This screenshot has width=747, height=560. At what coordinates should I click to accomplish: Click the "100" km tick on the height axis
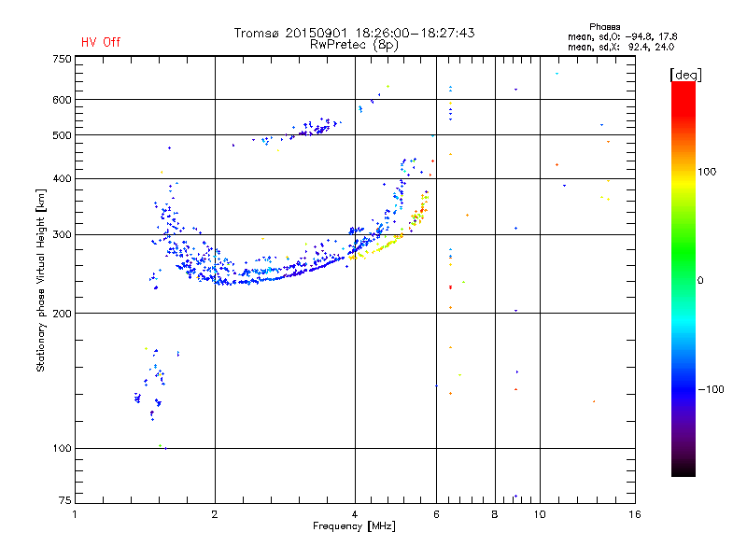pos(62,448)
